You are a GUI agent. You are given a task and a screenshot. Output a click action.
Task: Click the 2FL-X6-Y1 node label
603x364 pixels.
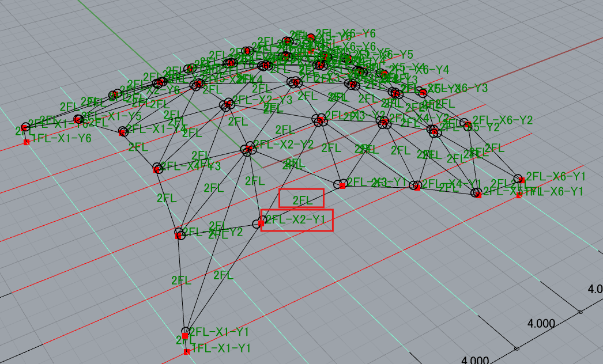pyautogui.click(x=555, y=176)
